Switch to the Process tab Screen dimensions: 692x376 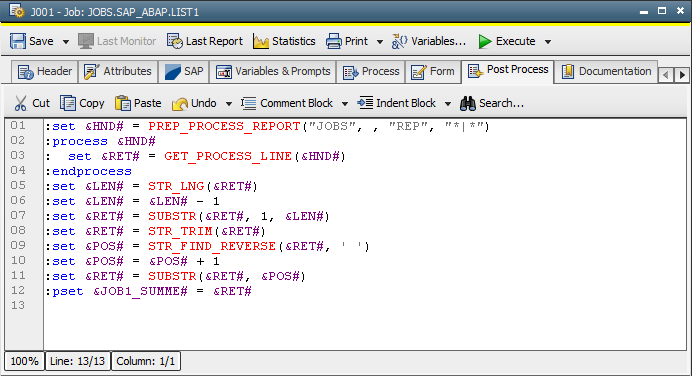[371, 71]
